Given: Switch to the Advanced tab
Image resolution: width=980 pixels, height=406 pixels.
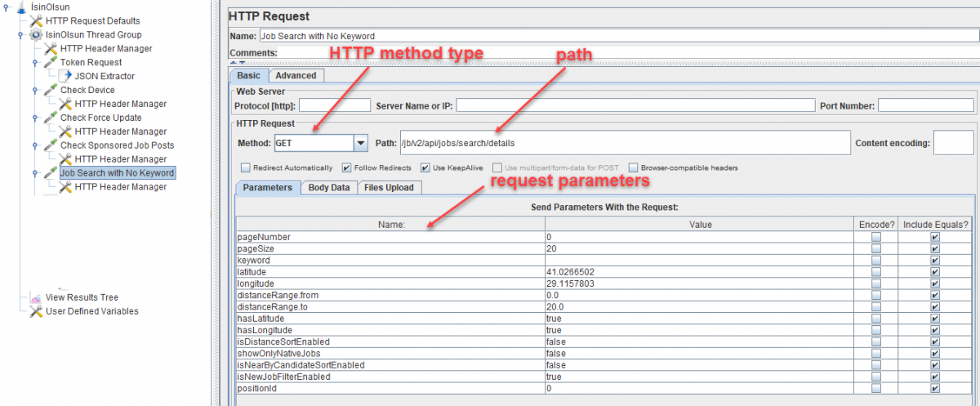Looking at the screenshot, I should pyautogui.click(x=296, y=75).
